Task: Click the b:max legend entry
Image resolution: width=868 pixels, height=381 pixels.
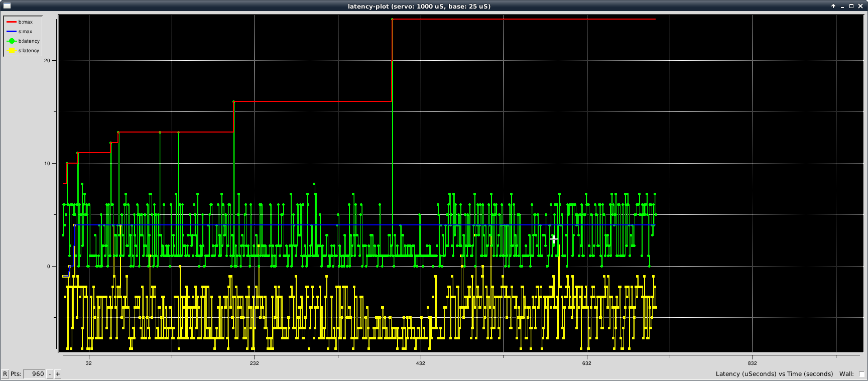Action: click(x=23, y=22)
